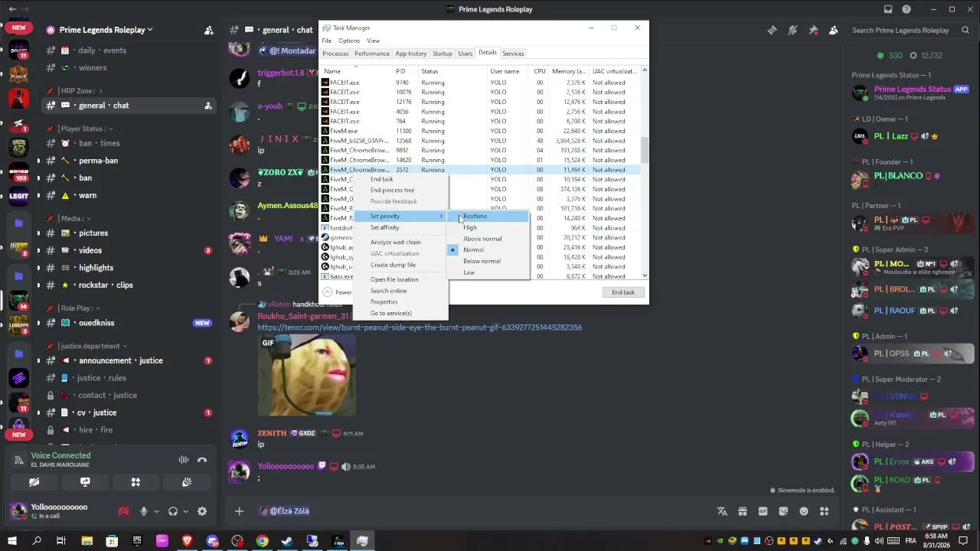Mute the microphone in Discord
980x551 pixels.
click(x=143, y=511)
